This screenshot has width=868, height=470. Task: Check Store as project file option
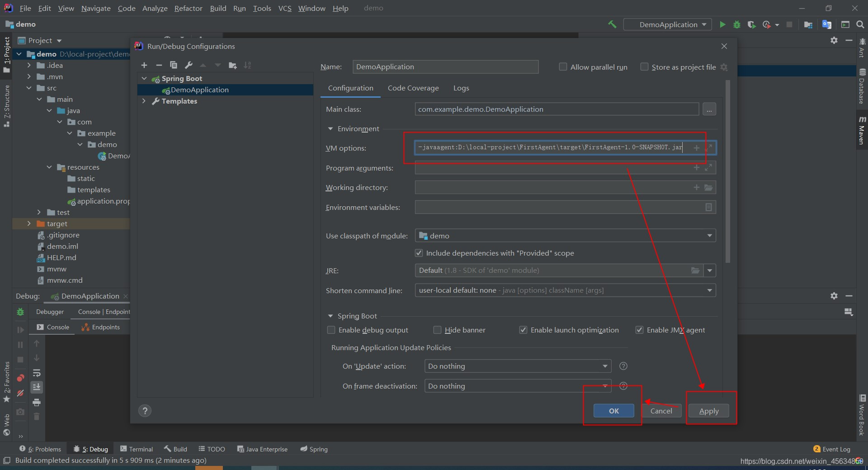[644, 66]
